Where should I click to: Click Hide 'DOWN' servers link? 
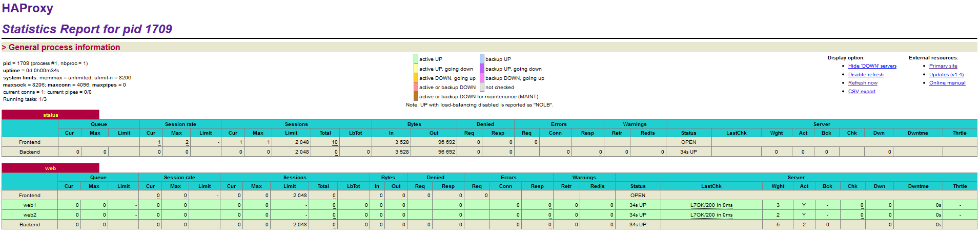[x=872, y=66]
